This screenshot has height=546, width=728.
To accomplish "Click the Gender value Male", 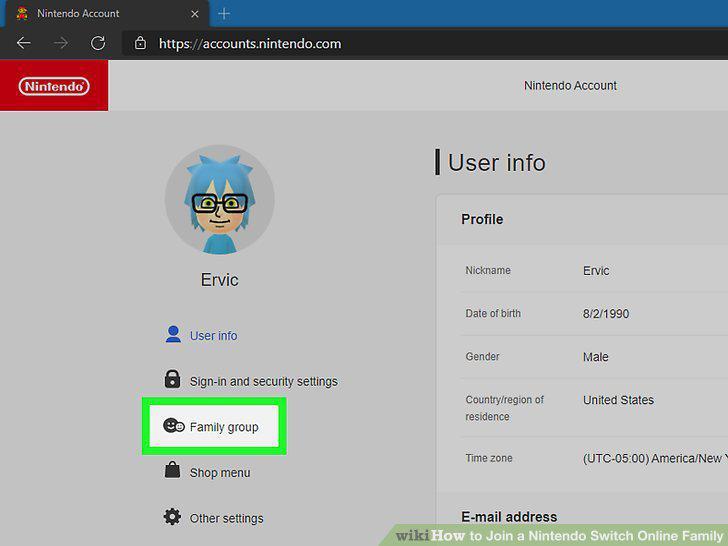I will tap(596, 357).
